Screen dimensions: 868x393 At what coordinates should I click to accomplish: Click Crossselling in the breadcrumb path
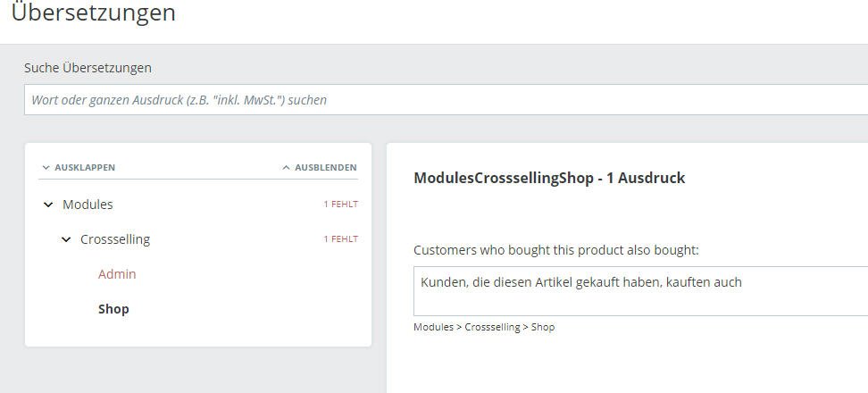tap(492, 327)
